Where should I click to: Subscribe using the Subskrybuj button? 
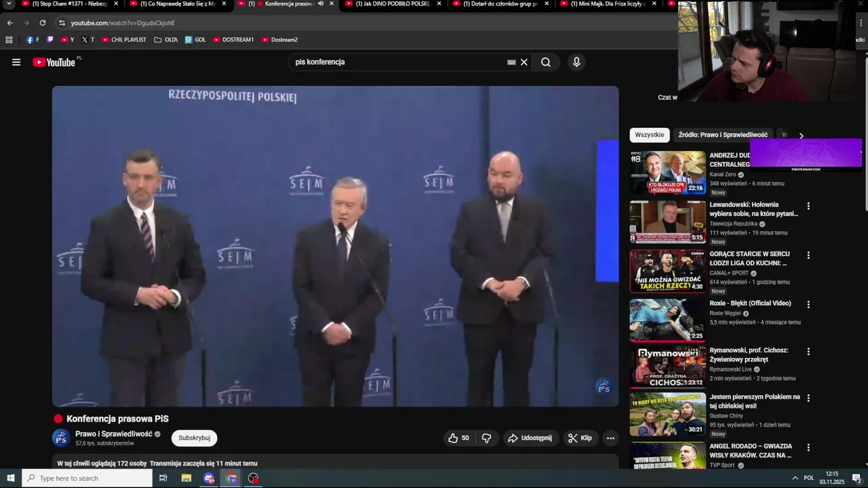click(x=194, y=438)
